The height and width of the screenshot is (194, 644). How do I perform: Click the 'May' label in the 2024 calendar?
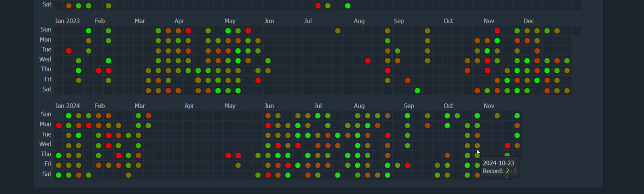[x=230, y=106]
